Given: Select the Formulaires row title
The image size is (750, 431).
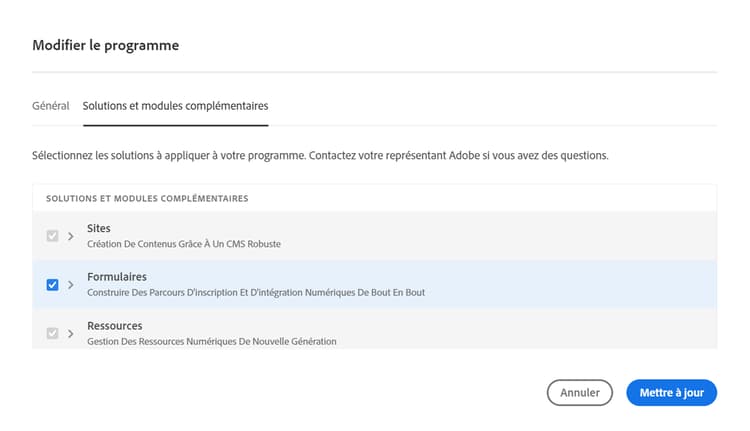Looking at the screenshot, I should (117, 276).
